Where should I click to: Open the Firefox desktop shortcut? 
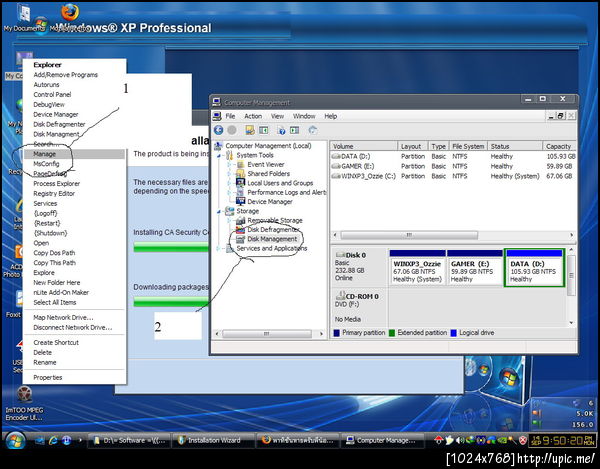(x=70, y=17)
